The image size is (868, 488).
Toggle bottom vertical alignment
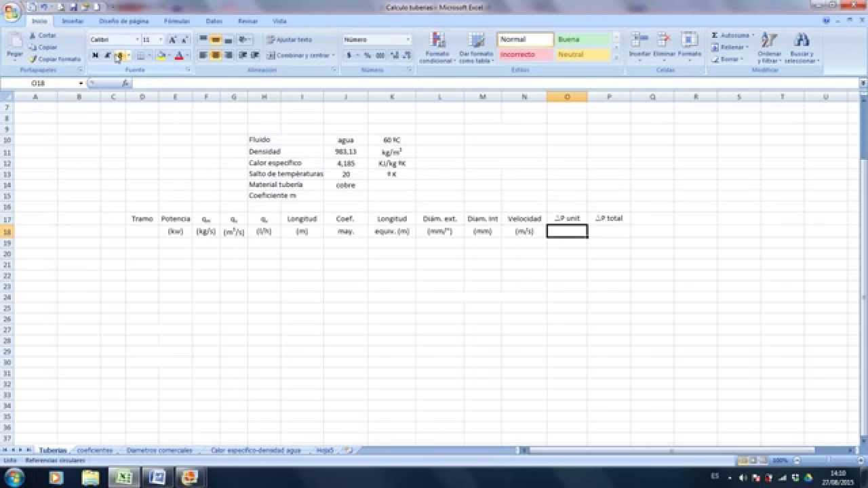[228, 40]
